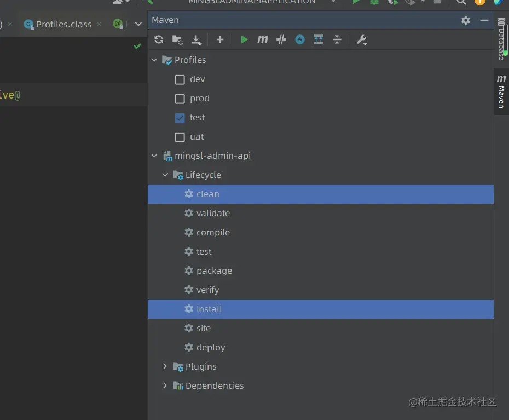Screen dimensions: 509x420
Task: Click the uat profile label
Action: tap(196, 137)
